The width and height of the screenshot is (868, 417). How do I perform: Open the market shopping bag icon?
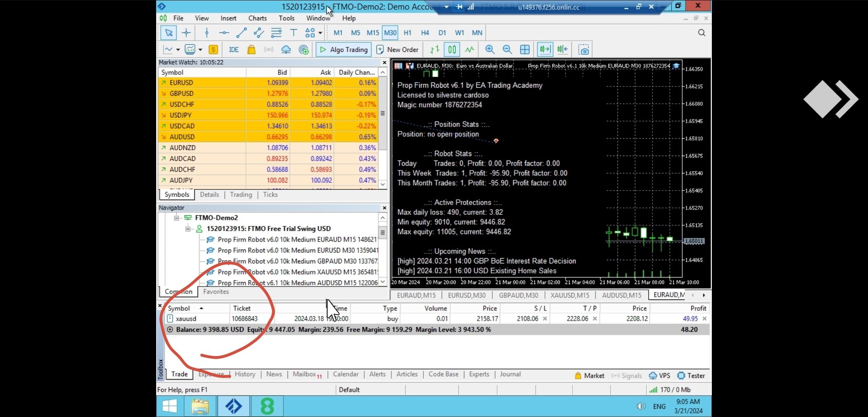point(251,50)
